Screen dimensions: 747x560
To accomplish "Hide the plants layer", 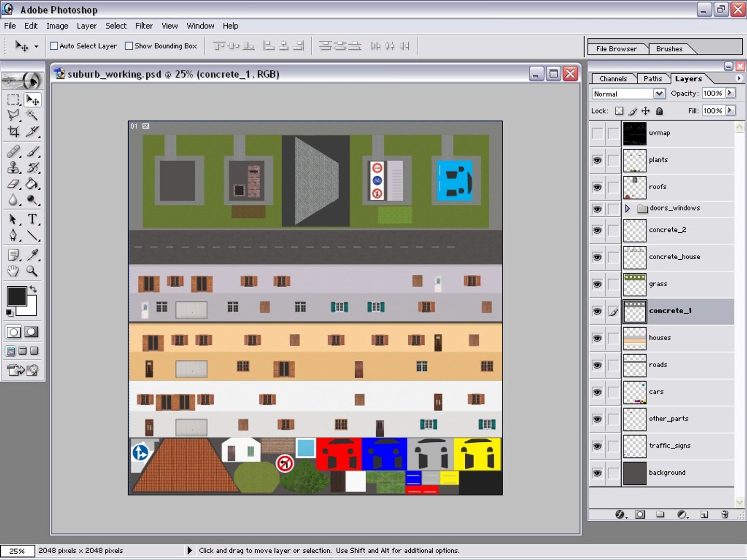I will pyautogui.click(x=597, y=160).
